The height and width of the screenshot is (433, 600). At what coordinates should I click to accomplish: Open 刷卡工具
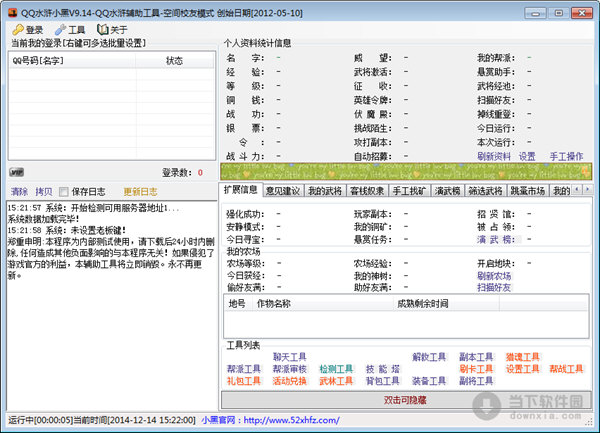[476, 369]
